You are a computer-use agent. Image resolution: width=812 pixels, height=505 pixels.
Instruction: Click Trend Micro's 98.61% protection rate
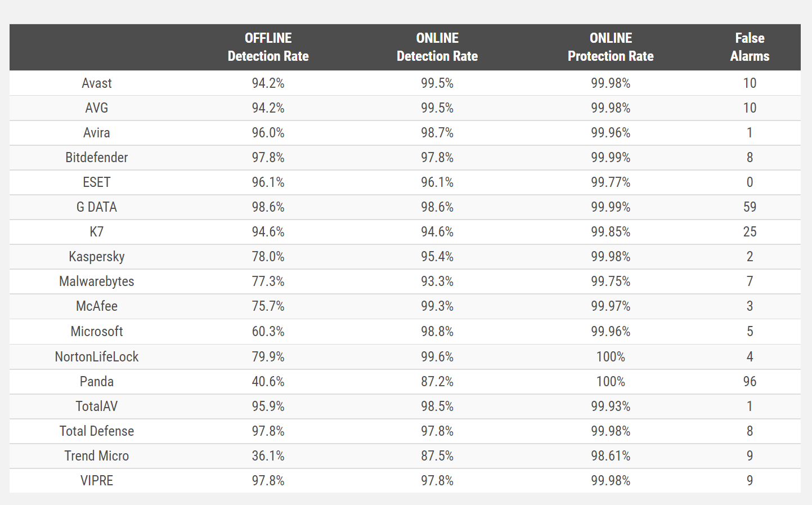click(x=611, y=456)
